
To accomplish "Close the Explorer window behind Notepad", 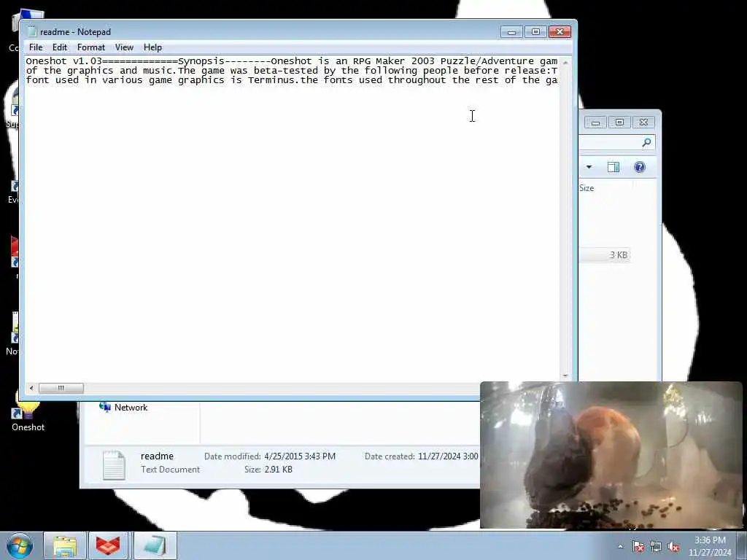I will [643, 122].
